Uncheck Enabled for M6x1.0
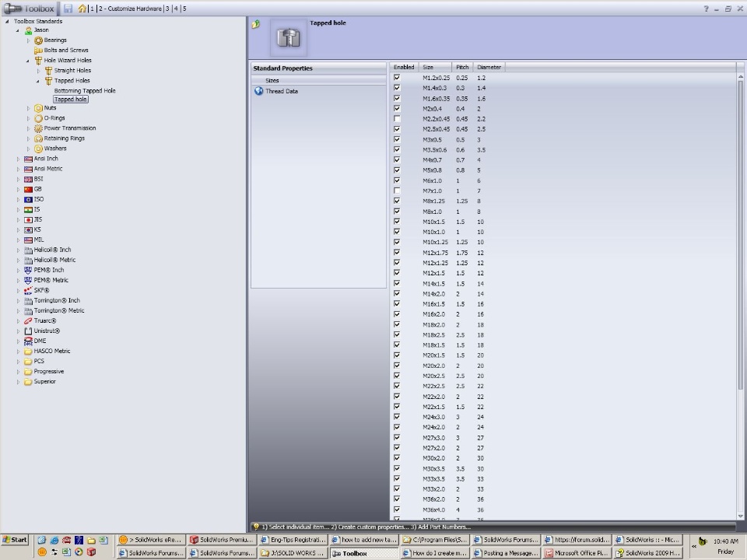Image resolution: width=747 pixels, height=560 pixels. (397, 180)
